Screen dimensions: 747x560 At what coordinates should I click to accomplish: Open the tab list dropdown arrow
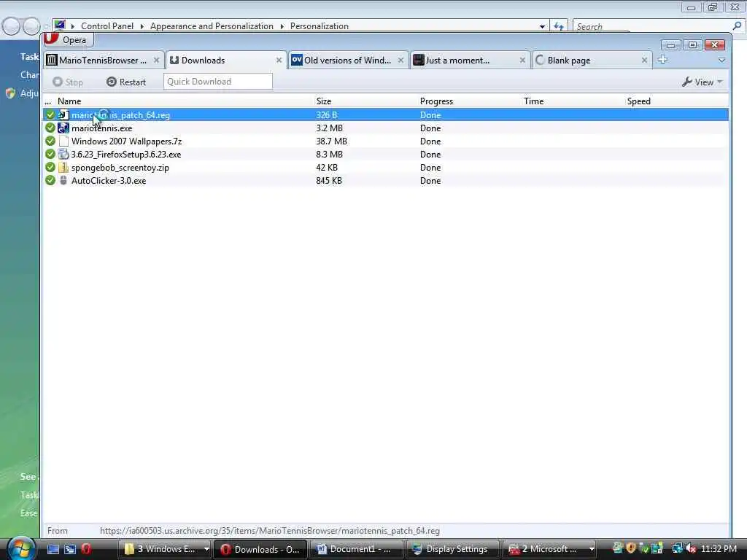coord(721,61)
